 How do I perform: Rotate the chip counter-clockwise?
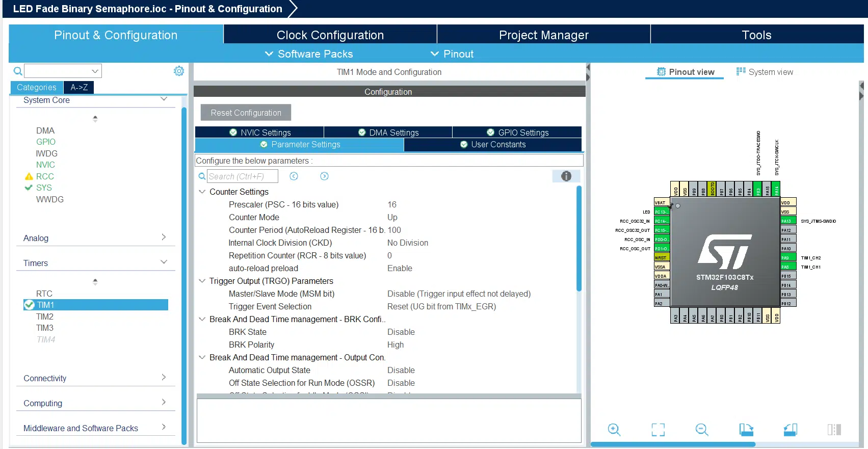click(791, 430)
